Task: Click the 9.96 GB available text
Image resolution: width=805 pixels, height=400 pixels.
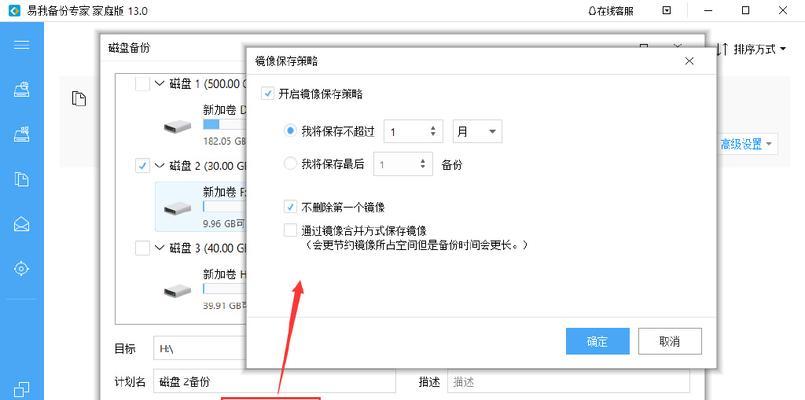Action: [x=224, y=223]
